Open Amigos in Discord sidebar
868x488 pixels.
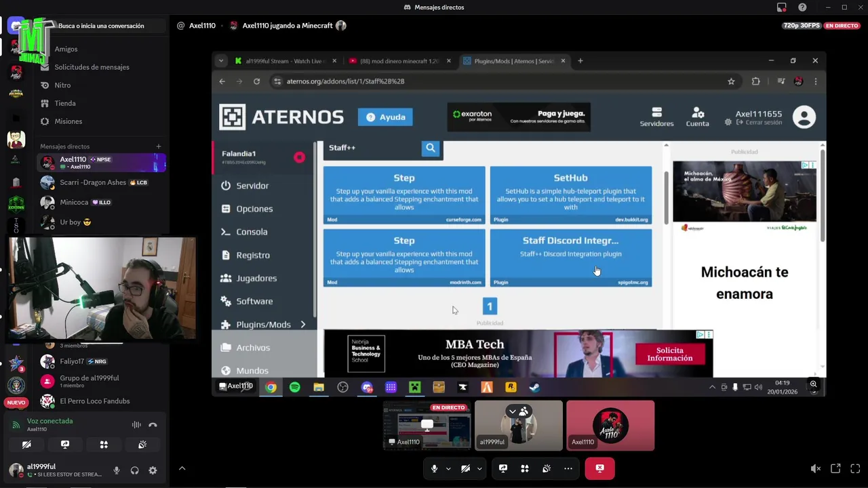[66, 49]
